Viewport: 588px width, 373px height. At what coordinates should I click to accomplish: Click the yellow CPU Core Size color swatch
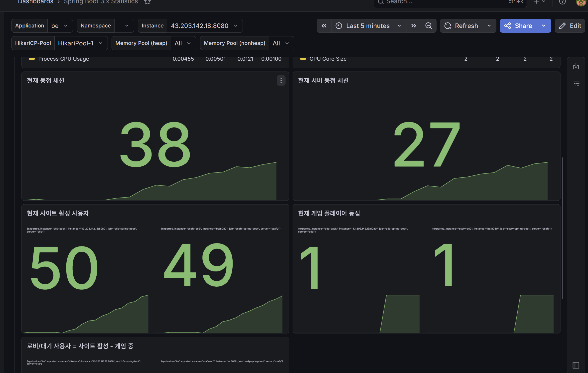click(x=303, y=59)
